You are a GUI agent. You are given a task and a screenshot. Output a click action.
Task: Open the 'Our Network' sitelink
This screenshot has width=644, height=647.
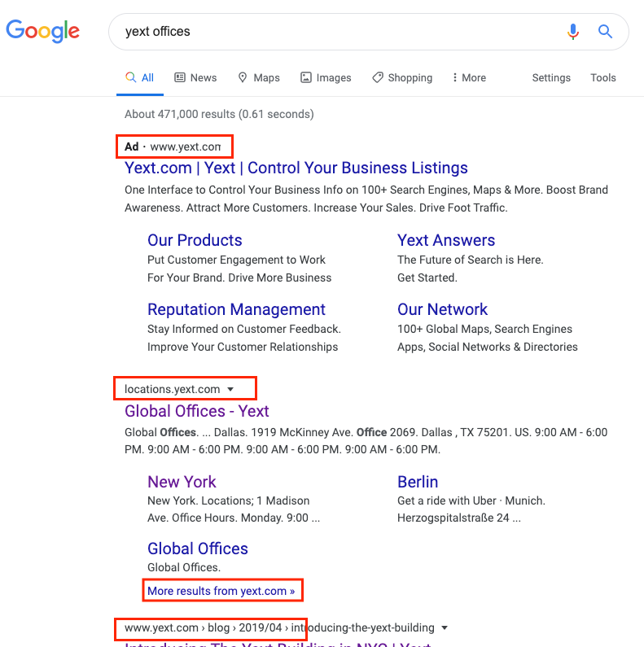pos(443,309)
